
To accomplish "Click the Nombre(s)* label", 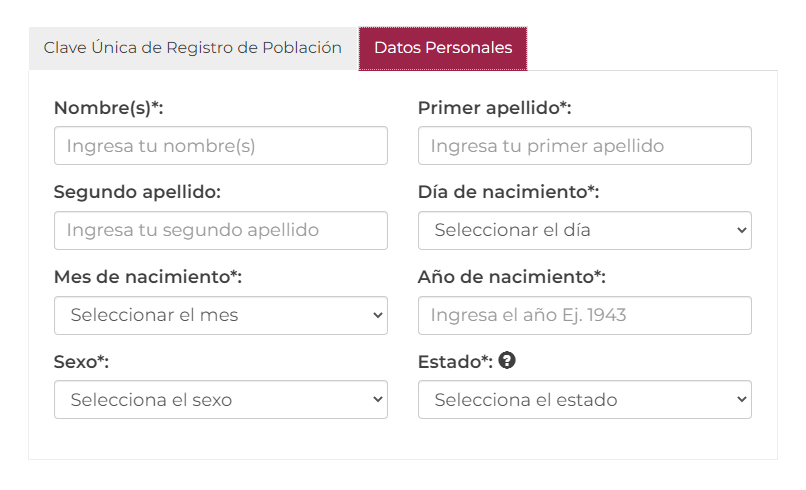I will [108, 108].
